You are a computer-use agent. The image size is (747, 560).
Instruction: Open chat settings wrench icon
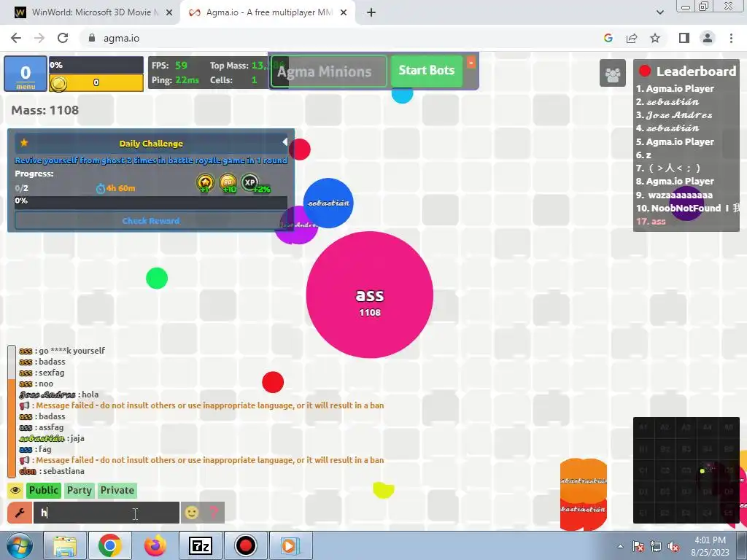click(x=20, y=513)
